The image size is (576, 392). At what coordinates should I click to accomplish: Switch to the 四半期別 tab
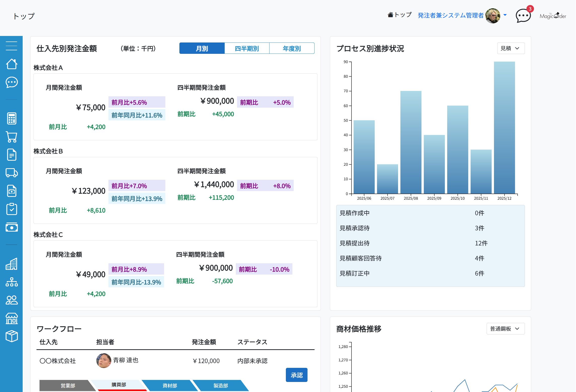[x=247, y=48]
